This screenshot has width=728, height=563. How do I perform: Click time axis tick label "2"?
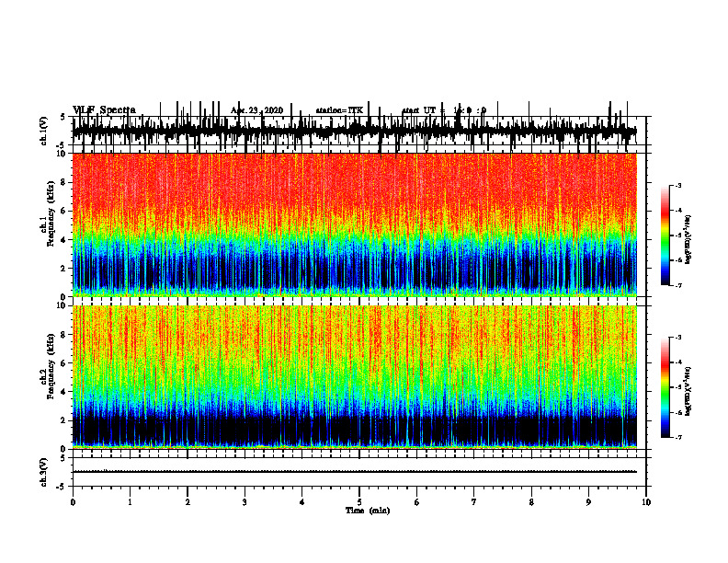(188, 502)
